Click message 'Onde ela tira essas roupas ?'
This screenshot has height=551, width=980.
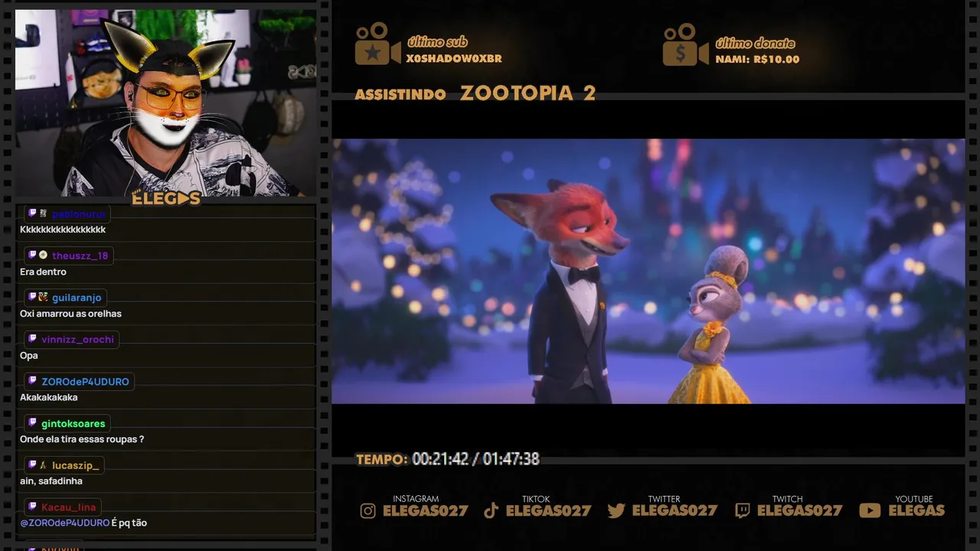pos(82,439)
